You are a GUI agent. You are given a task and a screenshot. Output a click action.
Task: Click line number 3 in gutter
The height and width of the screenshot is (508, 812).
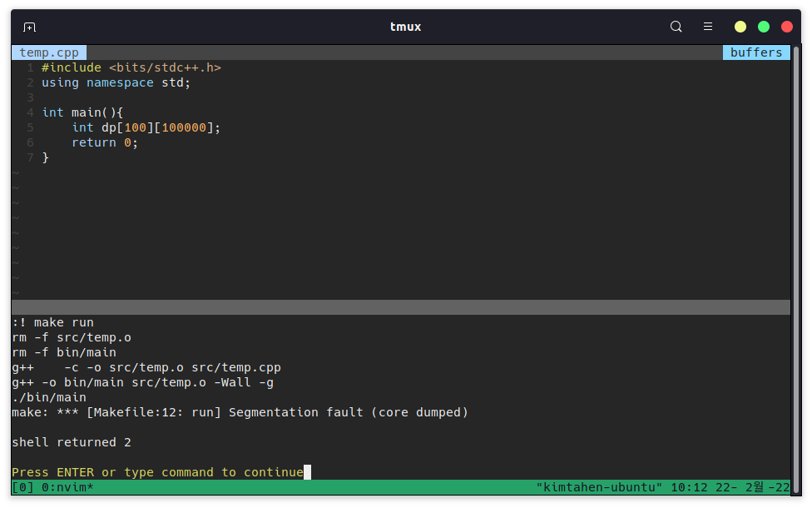pos(30,98)
